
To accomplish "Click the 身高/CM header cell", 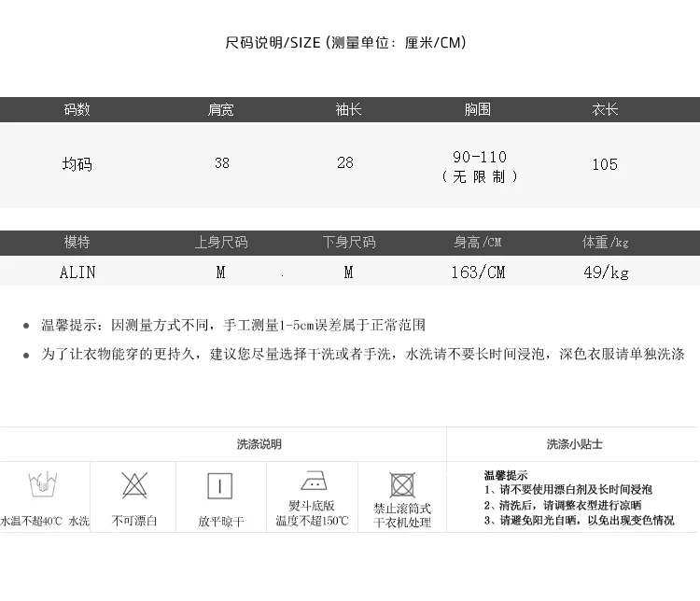I will 478,242.
